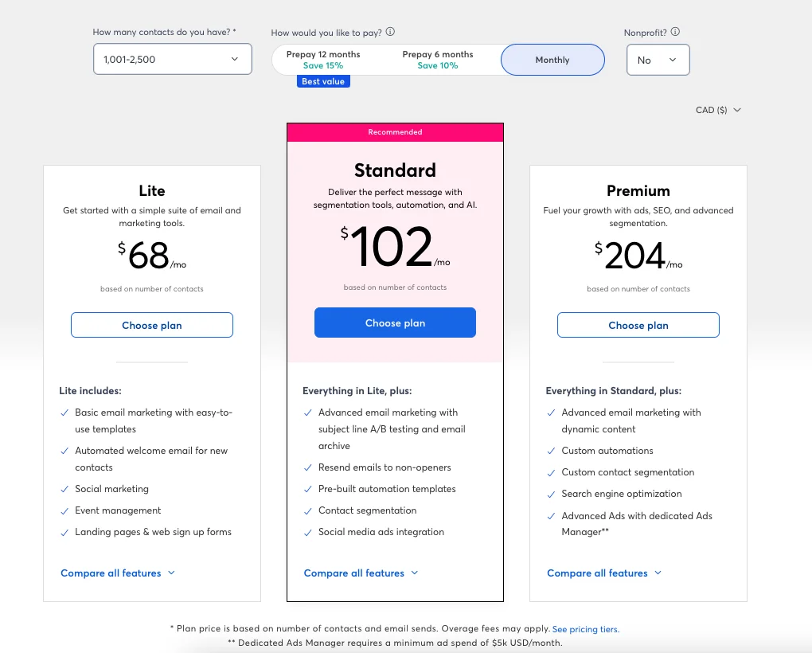Click the chevron next to CAD ($)
The width and height of the screenshot is (812, 653).
737,110
